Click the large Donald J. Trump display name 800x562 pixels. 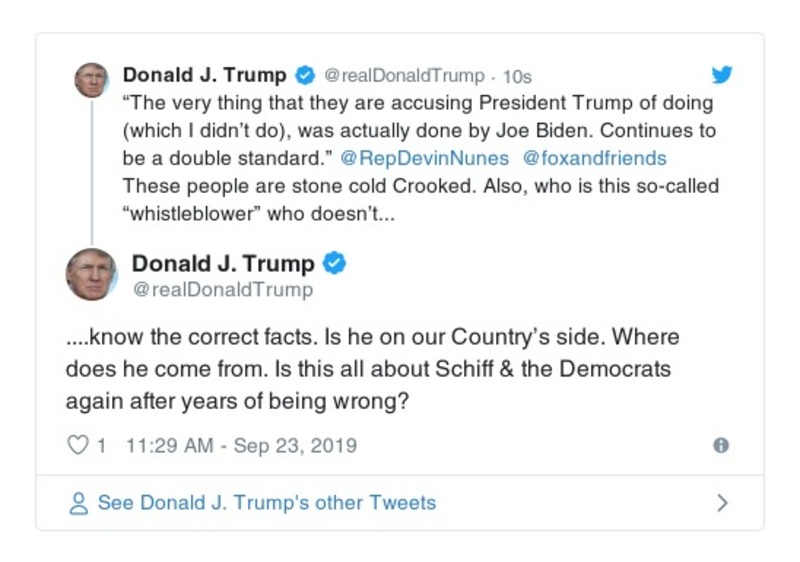[x=223, y=264]
